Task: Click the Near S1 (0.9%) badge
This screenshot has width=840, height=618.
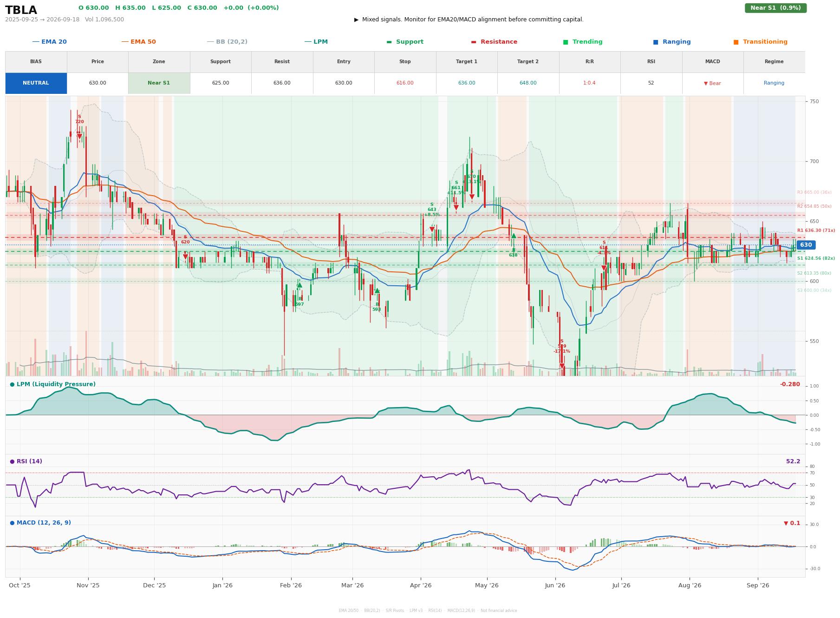Action: point(775,8)
